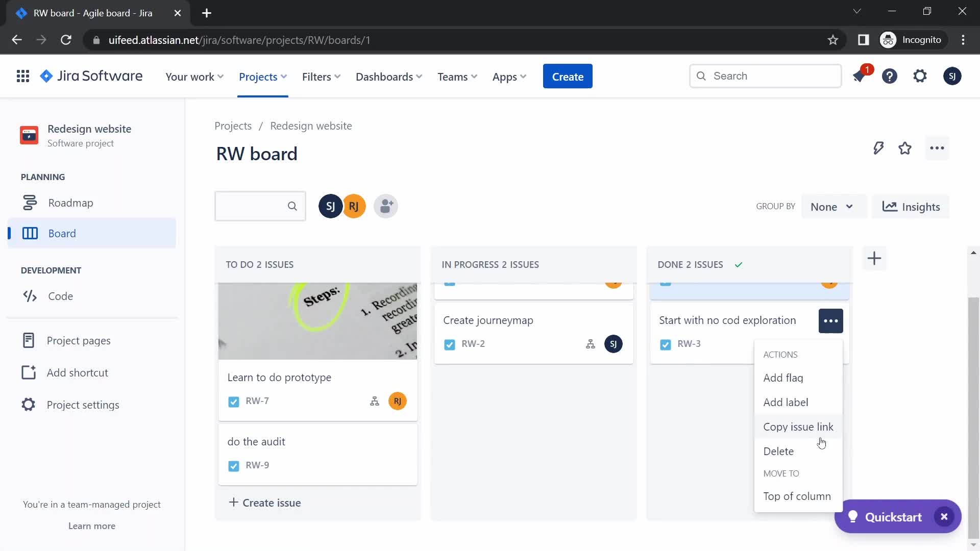Viewport: 980px width, 551px height.
Task: Select Delete from actions context menu
Action: tap(779, 451)
